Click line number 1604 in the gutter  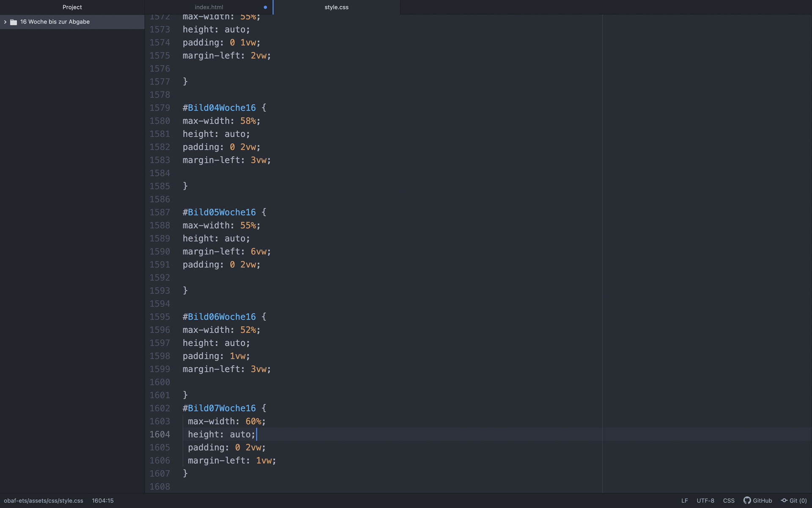pos(160,434)
